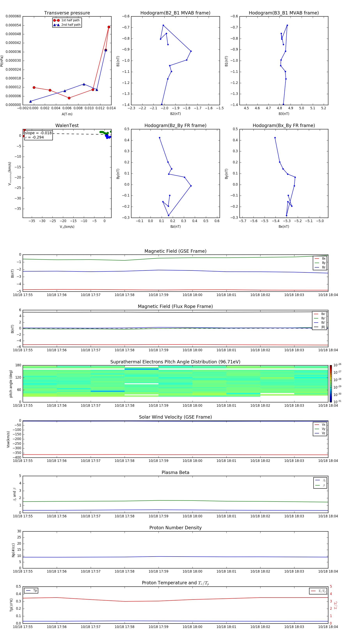Click the 'Pt(nPa)' y-axis label
The width and height of the screenshot is (351, 644).
point(2,61)
